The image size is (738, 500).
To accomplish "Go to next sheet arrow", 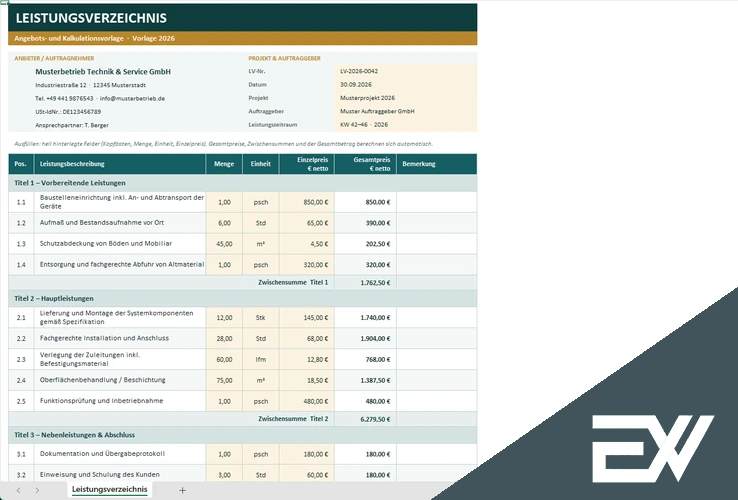I will pyautogui.click(x=37, y=491).
